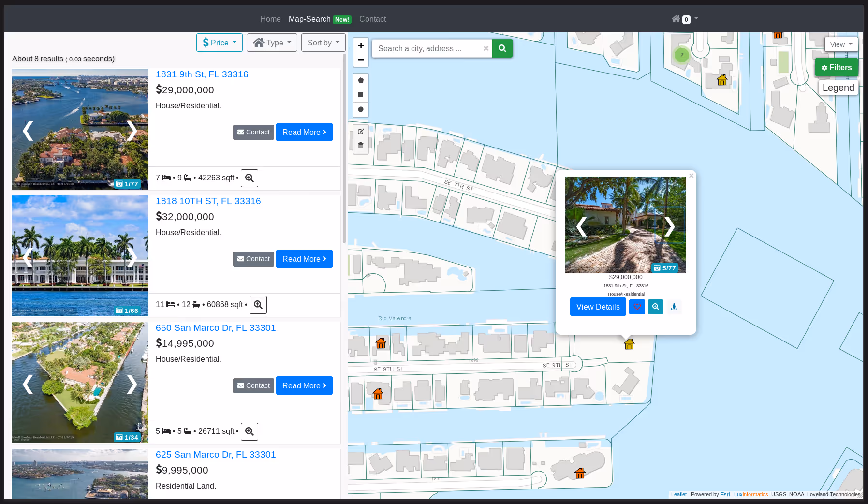Click the delete layers trash icon

click(361, 146)
